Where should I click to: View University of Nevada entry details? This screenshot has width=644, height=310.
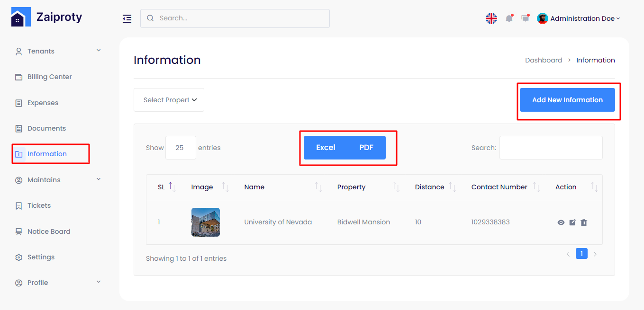pos(561,222)
